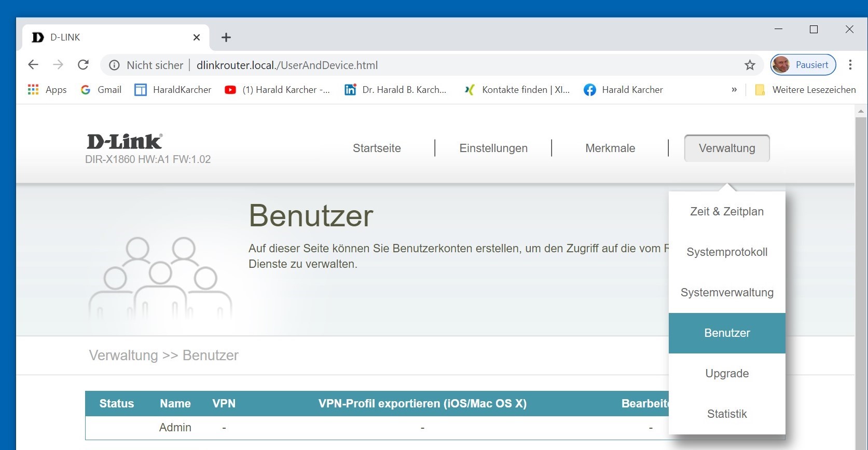The height and width of the screenshot is (450, 868).
Task: Open the Einstellungen navigation item
Action: pyautogui.click(x=493, y=148)
